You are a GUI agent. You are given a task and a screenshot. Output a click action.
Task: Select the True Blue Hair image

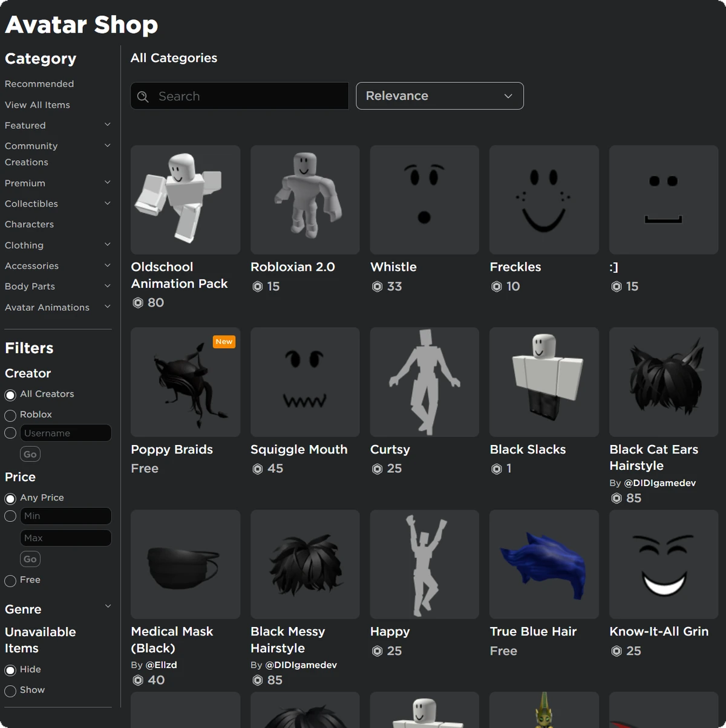pos(544,564)
